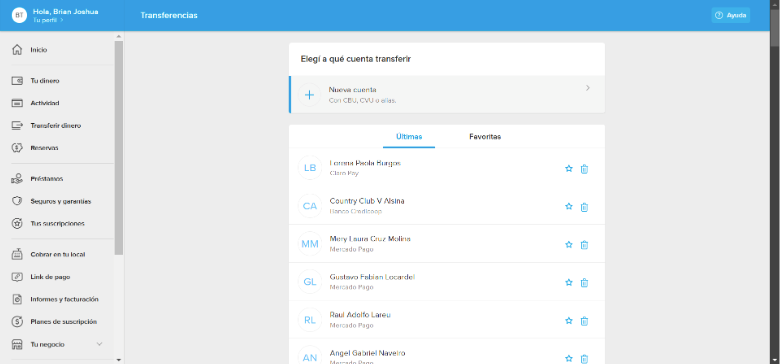Click sidebar scrollbar up arrow

click(118, 36)
